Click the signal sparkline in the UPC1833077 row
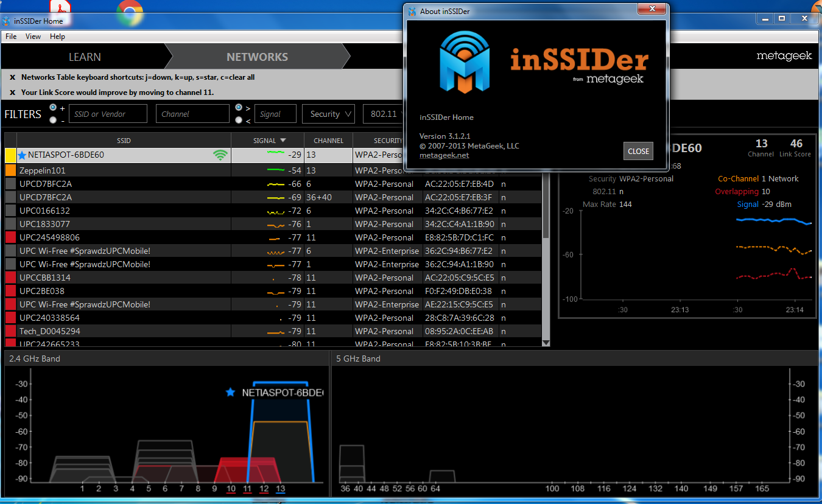 [276, 225]
